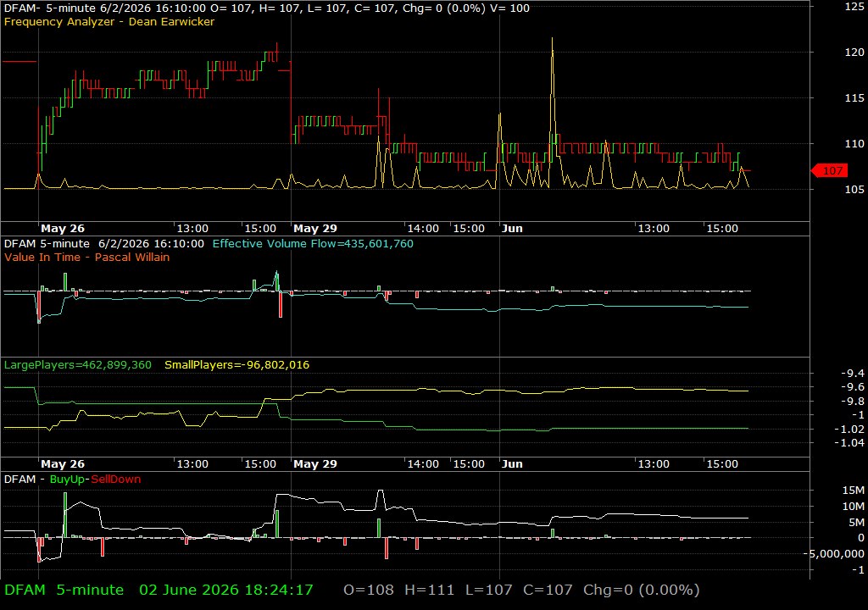
Task: Click the 5M axis value in BuyUp panel
Action: coord(856,522)
